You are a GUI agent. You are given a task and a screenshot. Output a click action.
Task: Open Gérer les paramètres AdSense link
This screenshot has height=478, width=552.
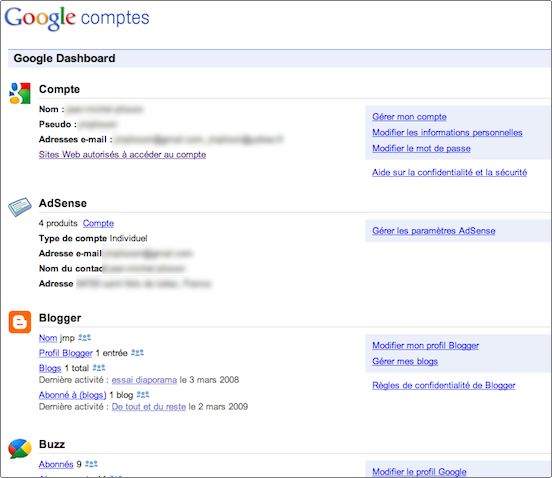click(434, 231)
